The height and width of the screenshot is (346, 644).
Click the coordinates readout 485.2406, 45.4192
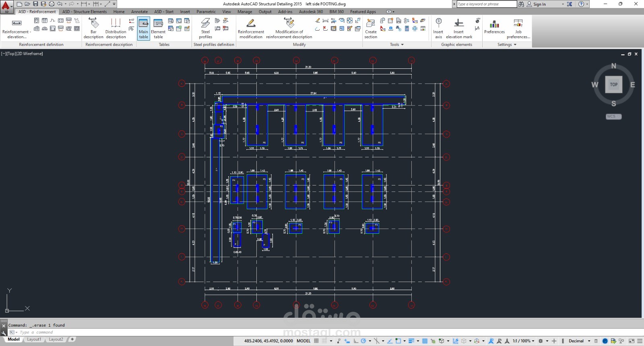[x=268, y=341]
